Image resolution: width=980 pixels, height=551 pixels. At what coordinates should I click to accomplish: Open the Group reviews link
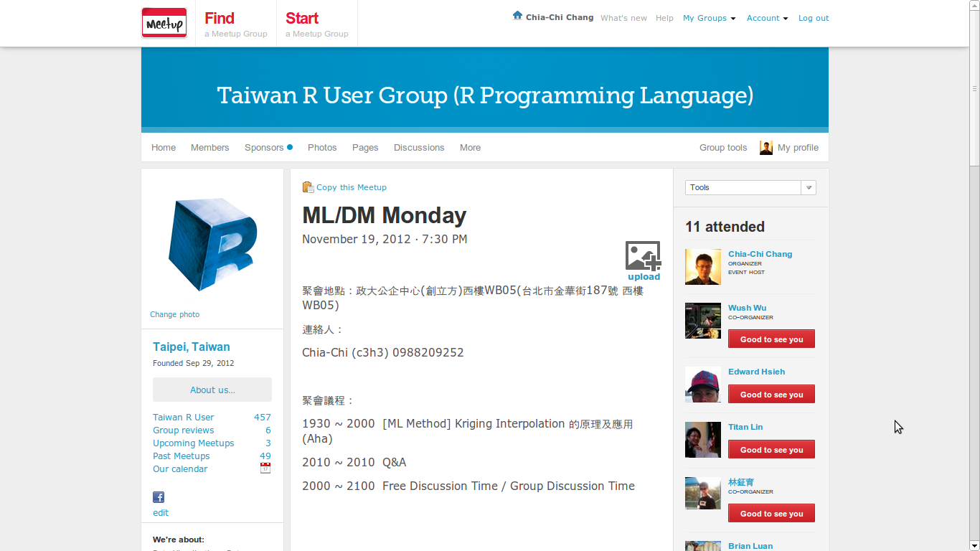click(x=183, y=430)
